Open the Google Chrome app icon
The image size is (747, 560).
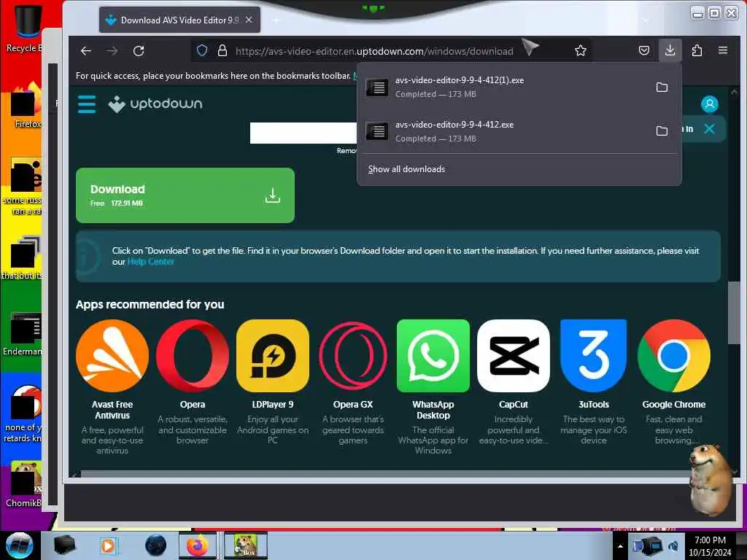pyautogui.click(x=673, y=356)
